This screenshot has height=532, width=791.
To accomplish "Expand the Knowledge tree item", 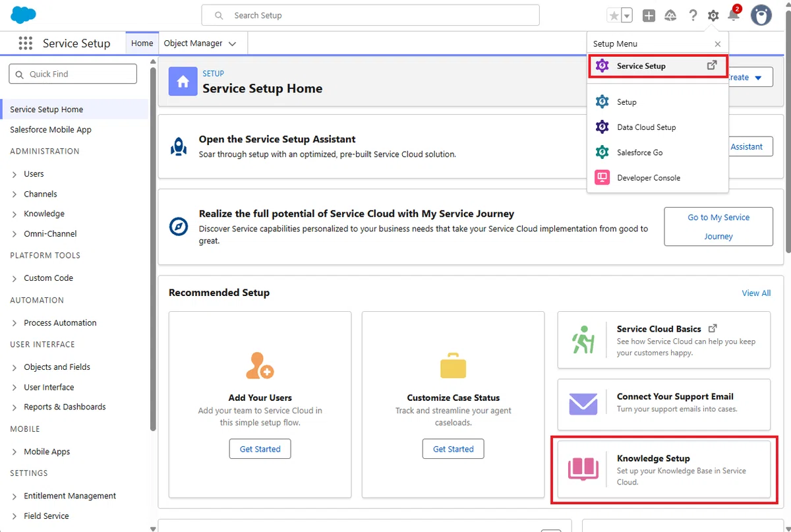I will (x=15, y=214).
